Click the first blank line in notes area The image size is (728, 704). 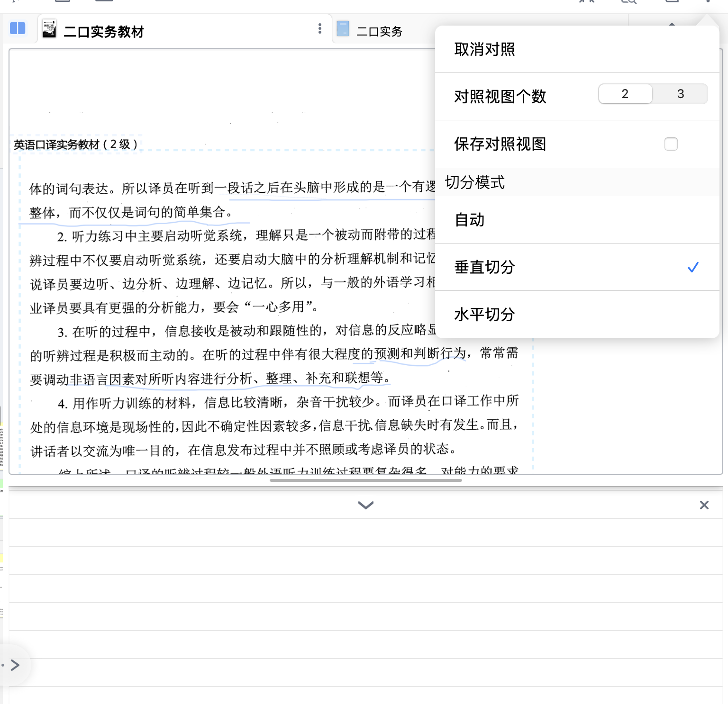(x=365, y=533)
